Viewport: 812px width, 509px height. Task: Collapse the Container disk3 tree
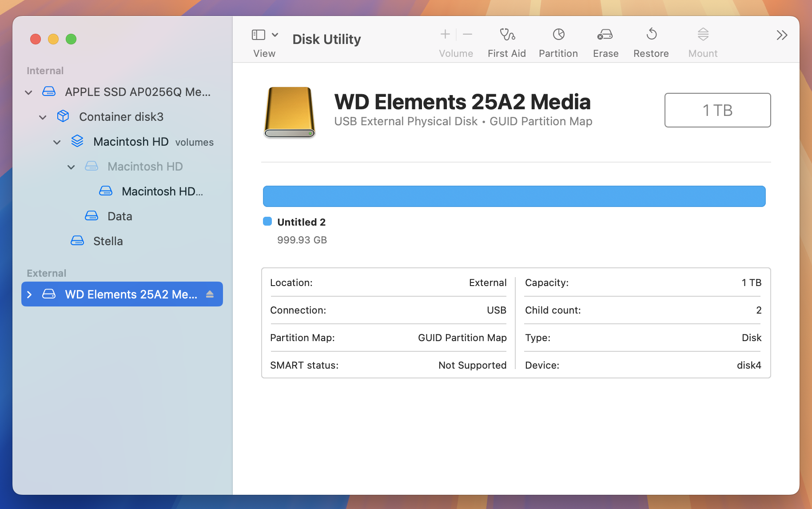tap(43, 117)
